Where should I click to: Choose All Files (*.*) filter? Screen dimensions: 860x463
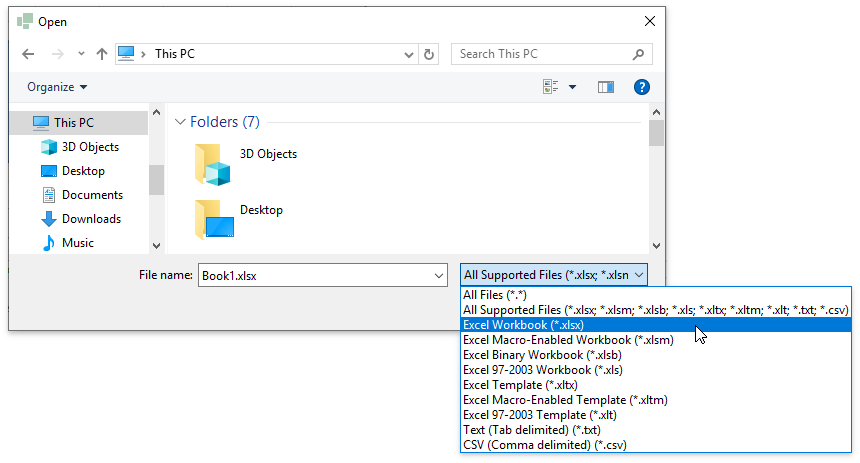[x=656, y=295]
